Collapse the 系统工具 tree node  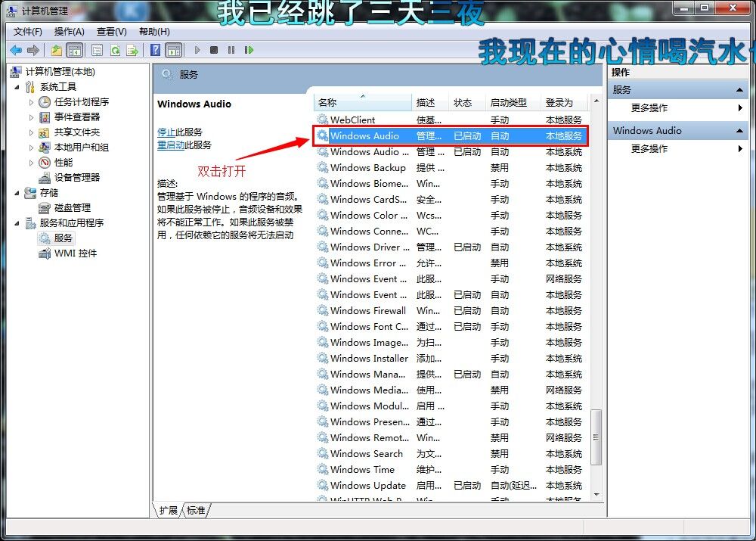(x=17, y=87)
